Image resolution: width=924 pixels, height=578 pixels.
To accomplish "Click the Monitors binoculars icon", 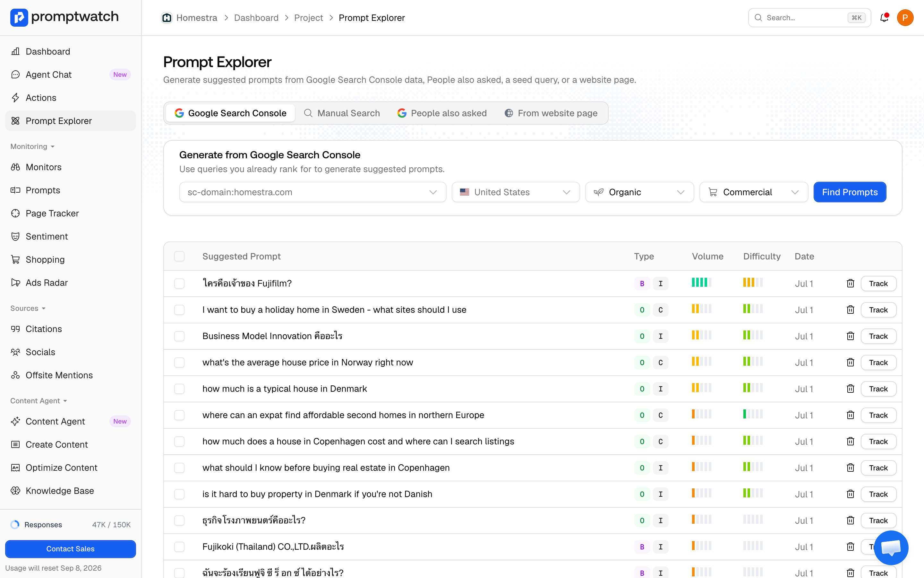I will click(x=15, y=167).
